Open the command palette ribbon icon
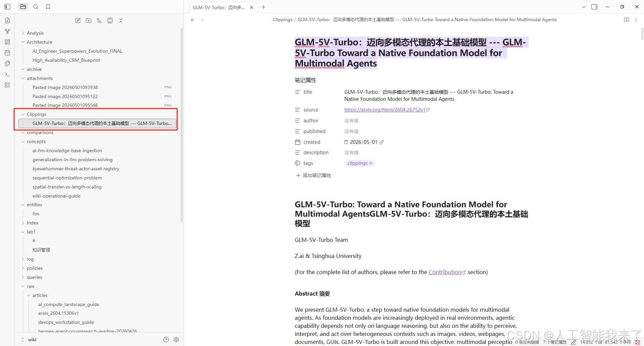Screen dimensions: 644x346 (7, 74)
